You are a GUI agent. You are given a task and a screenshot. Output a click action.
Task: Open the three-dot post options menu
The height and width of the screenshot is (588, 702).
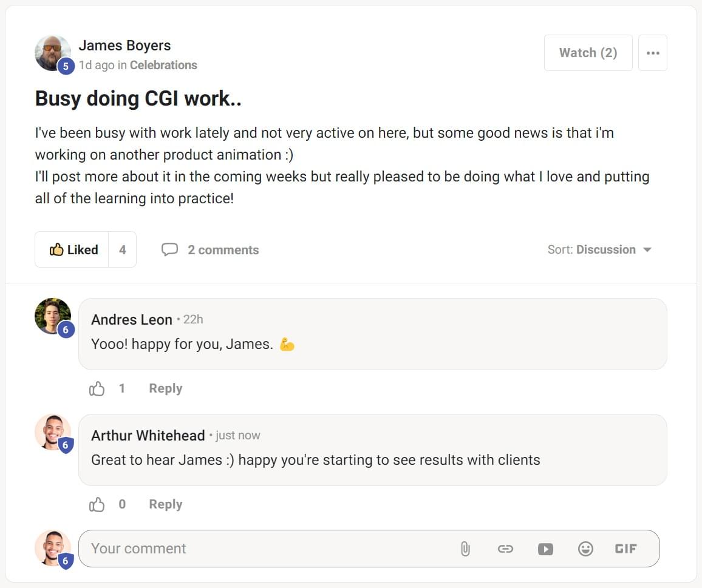653,53
